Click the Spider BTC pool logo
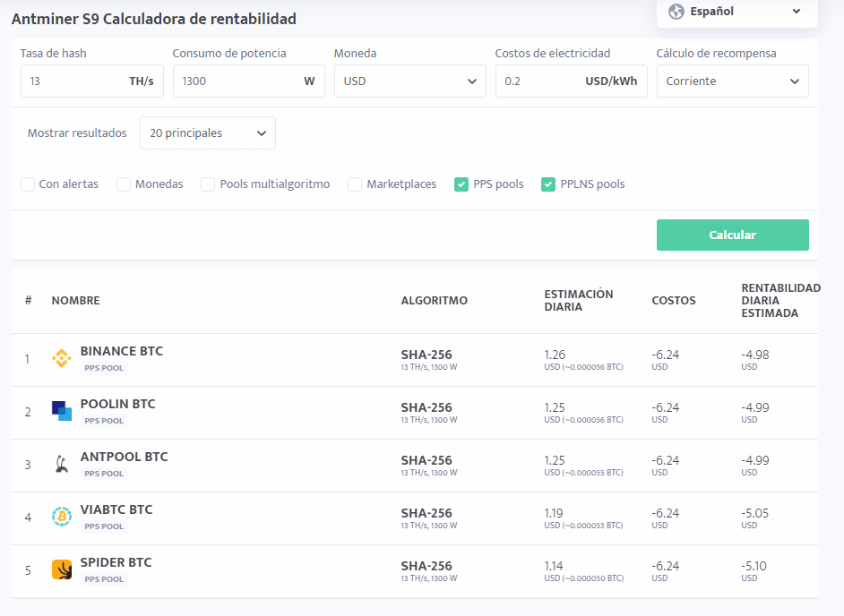The width and height of the screenshot is (844, 616). tap(61, 569)
